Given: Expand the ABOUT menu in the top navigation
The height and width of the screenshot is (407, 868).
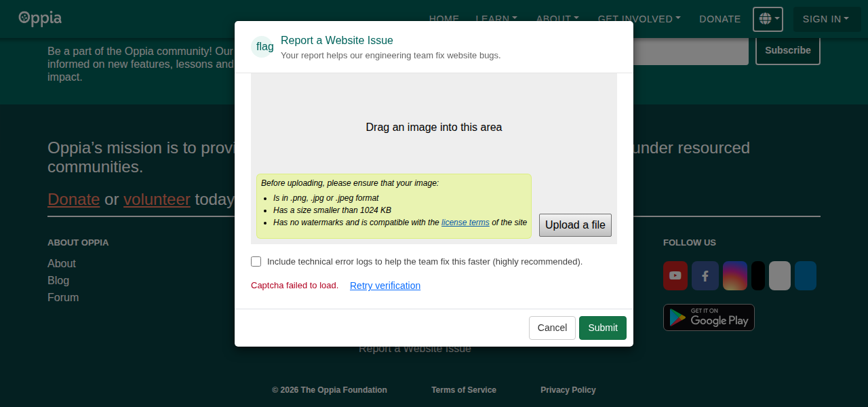Looking at the screenshot, I should click(x=557, y=19).
